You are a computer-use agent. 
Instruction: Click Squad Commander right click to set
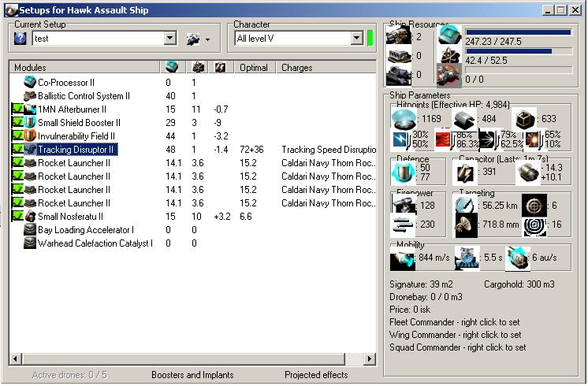(x=457, y=347)
